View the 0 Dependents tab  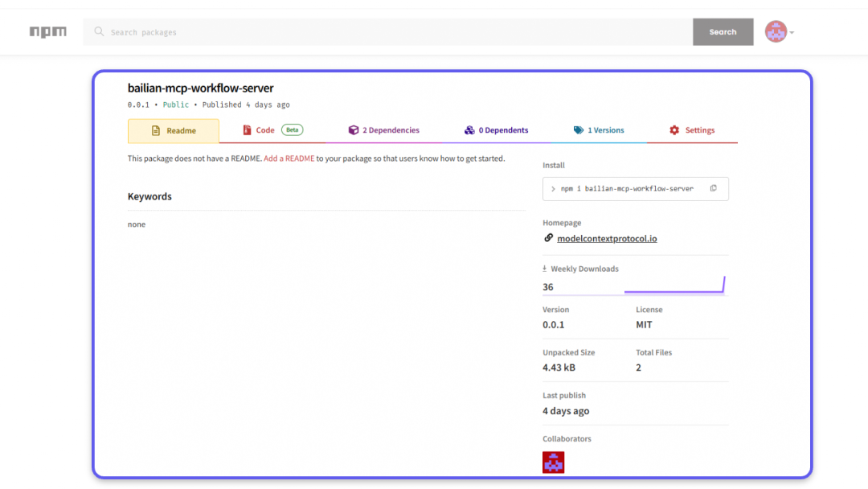(496, 130)
